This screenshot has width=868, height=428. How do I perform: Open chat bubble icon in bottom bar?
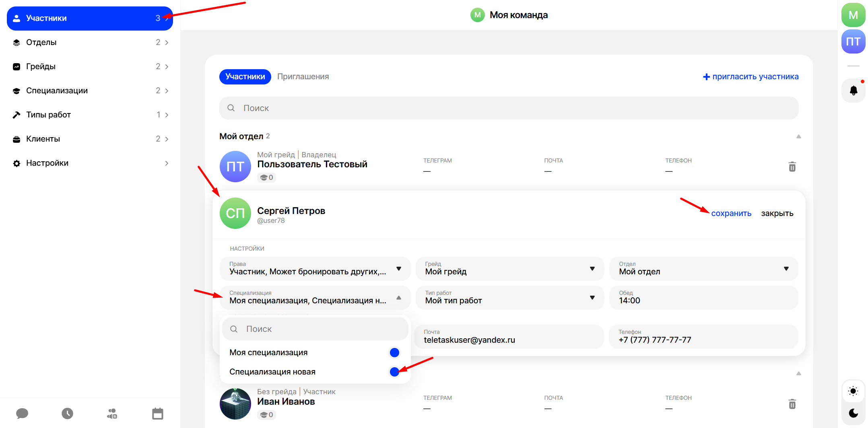click(22, 413)
